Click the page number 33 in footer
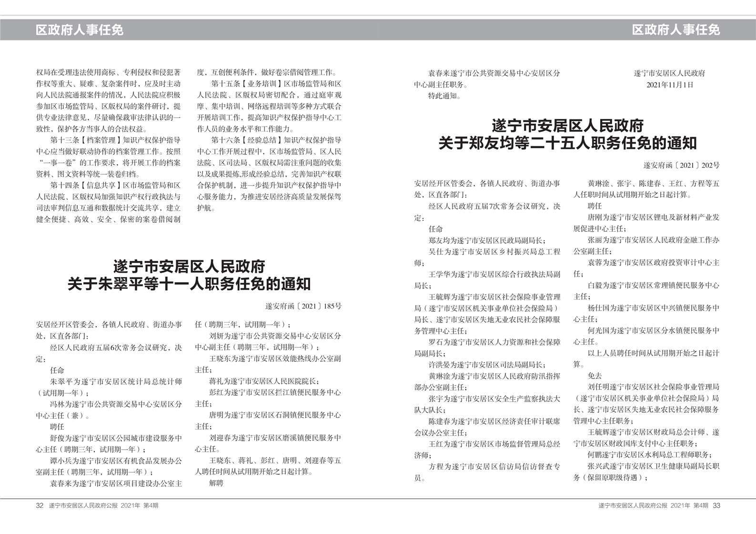This screenshot has height=534, width=756. [716, 505]
